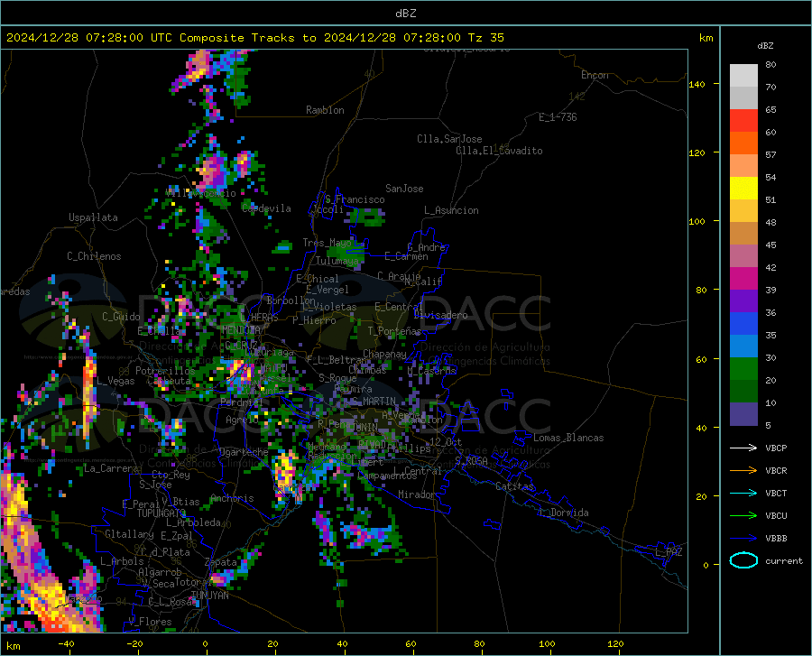Click the 80 value label in dBZ scale
Image resolution: width=812 pixels, height=656 pixels.
point(770,65)
